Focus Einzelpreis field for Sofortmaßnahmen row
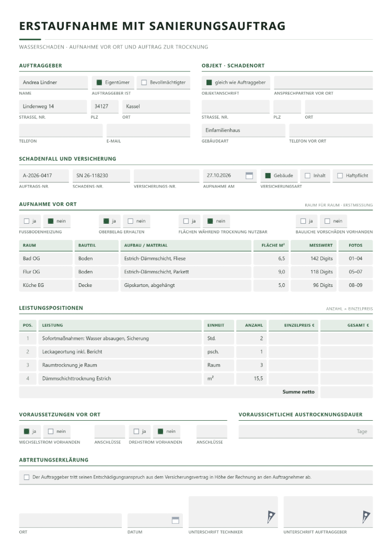The height and width of the screenshot is (554, 392). click(x=293, y=339)
